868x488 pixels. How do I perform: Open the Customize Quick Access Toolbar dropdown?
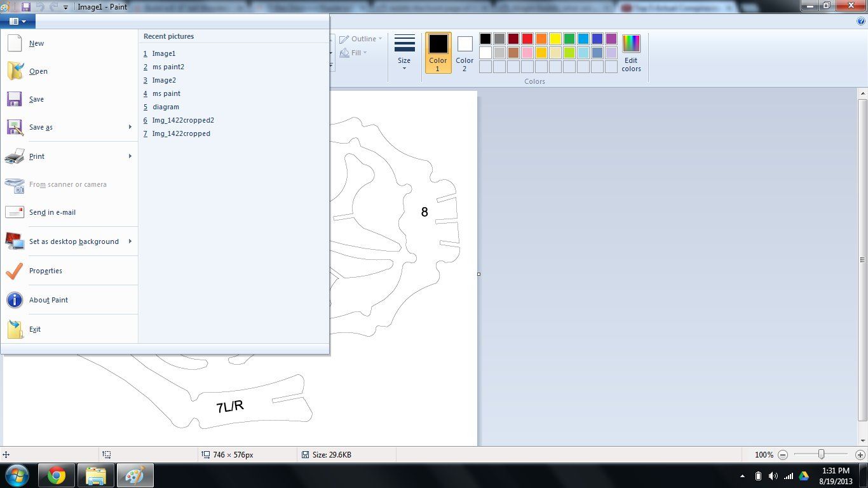(65, 7)
